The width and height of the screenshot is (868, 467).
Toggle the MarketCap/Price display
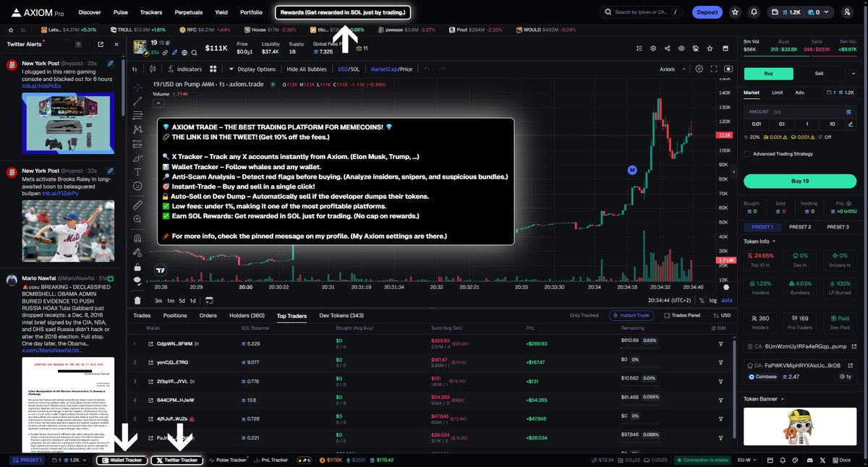click(391, 69)
